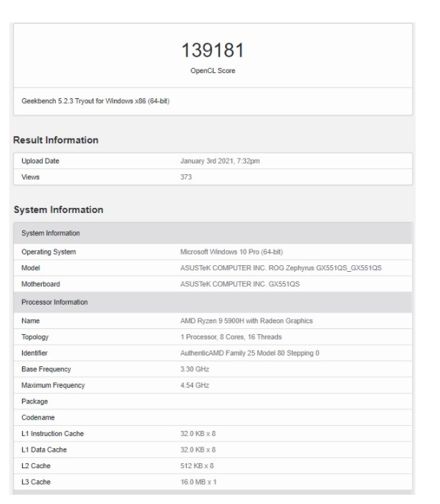This screenshot has width=440, height=504.
Task: Click the 'L1 Instruction Cache' label
Action: click(52, 434)
